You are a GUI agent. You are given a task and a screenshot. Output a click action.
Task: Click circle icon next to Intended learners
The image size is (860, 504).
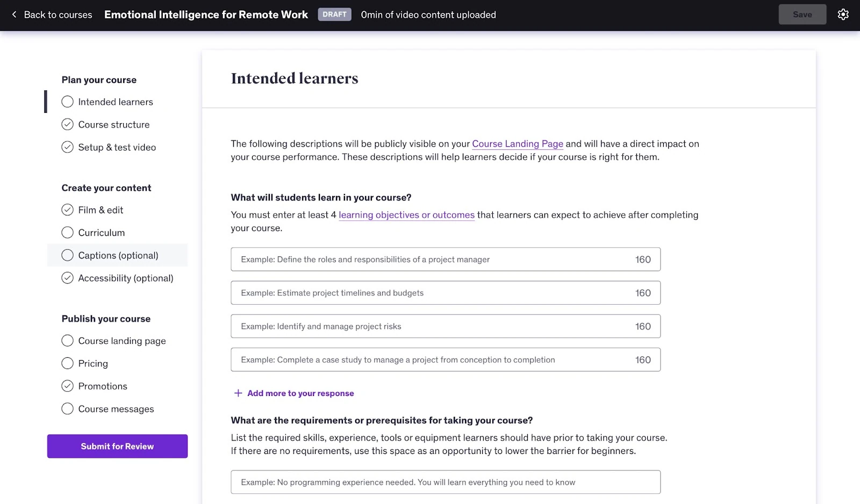[67, 102]
